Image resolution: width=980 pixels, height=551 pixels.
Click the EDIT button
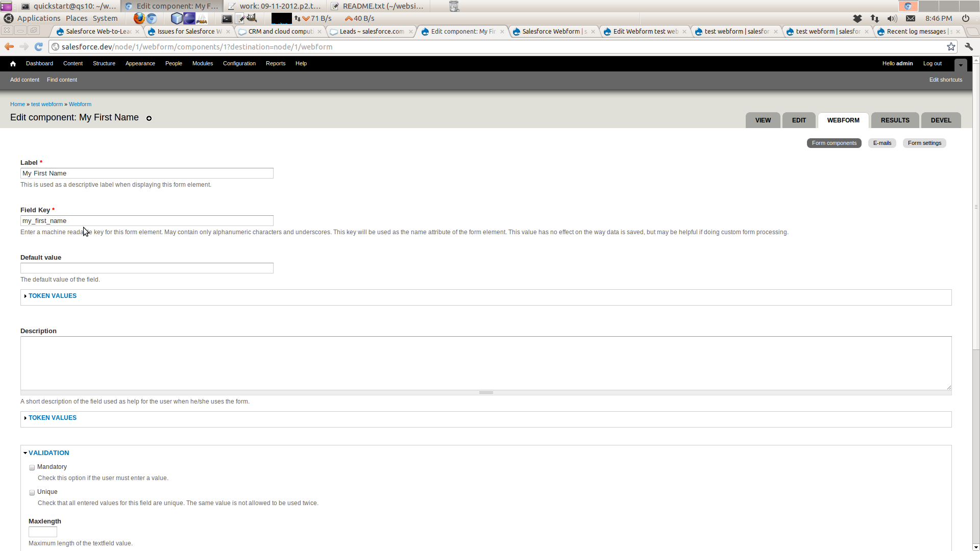click(x=798, y=120)
